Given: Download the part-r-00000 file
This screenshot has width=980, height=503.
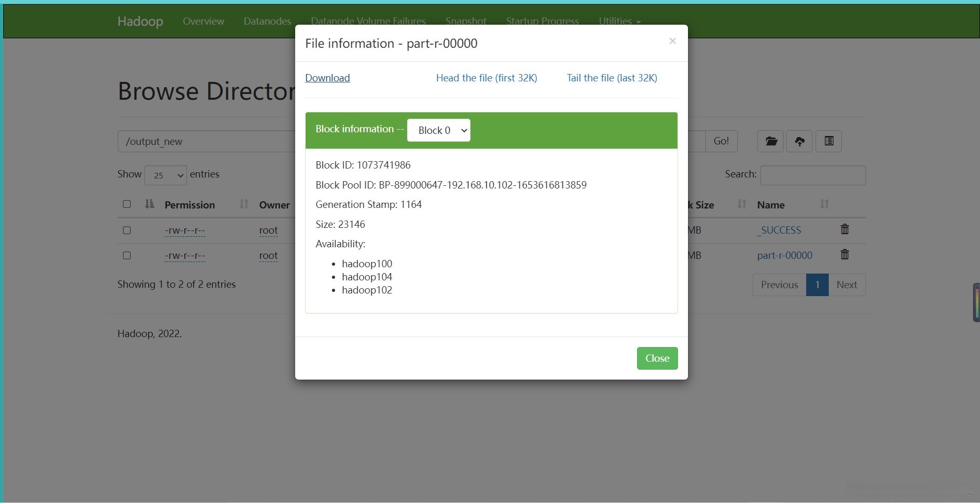Looking at the screenshot, I should click(327, 78).
